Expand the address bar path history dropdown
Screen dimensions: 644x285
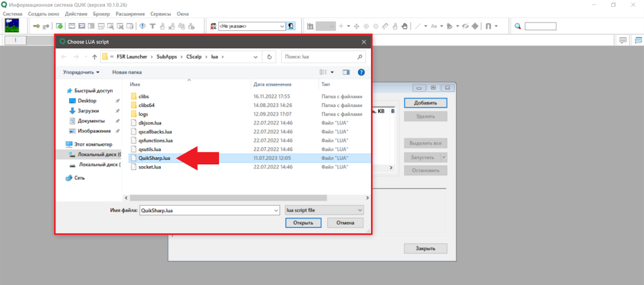tap(256, 57)
